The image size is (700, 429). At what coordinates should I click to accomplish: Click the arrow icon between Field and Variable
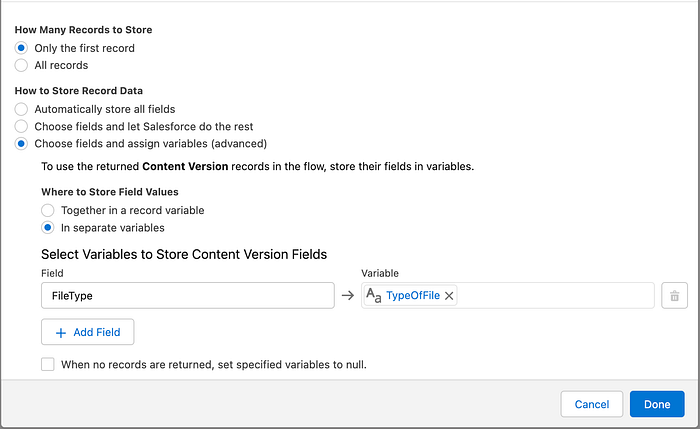(347, 295)
